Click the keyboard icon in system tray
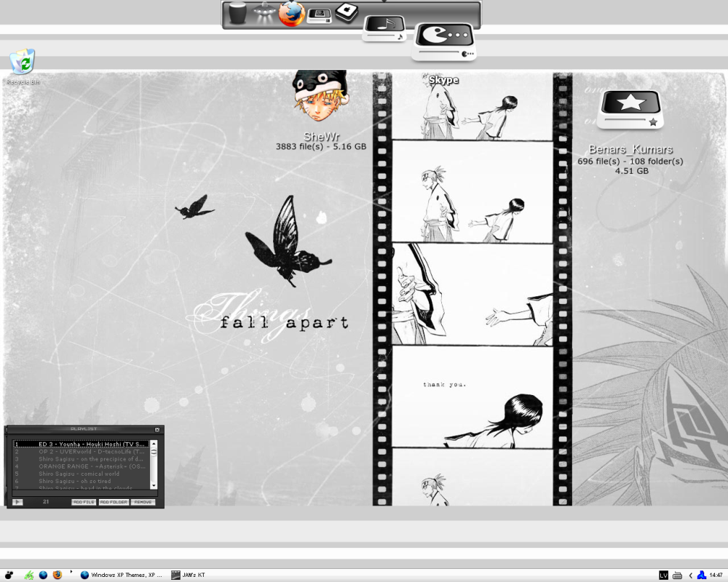Viewport: 728px width, 582px height. tap(677, 575)
